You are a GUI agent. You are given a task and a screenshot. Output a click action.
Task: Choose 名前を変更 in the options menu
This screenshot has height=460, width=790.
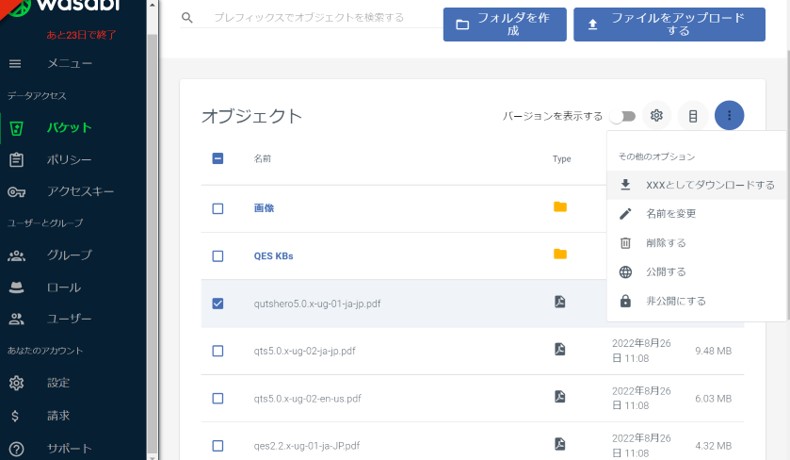coord(671,213)
